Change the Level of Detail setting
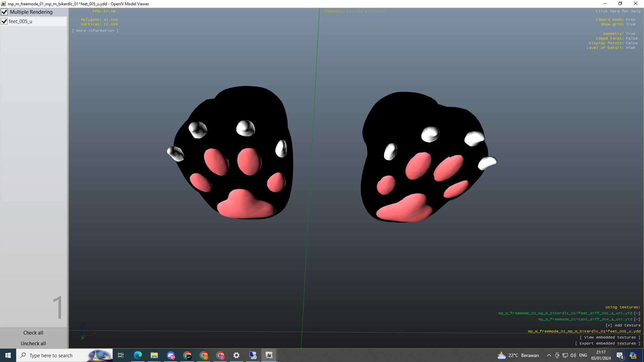 pos(611,48)
